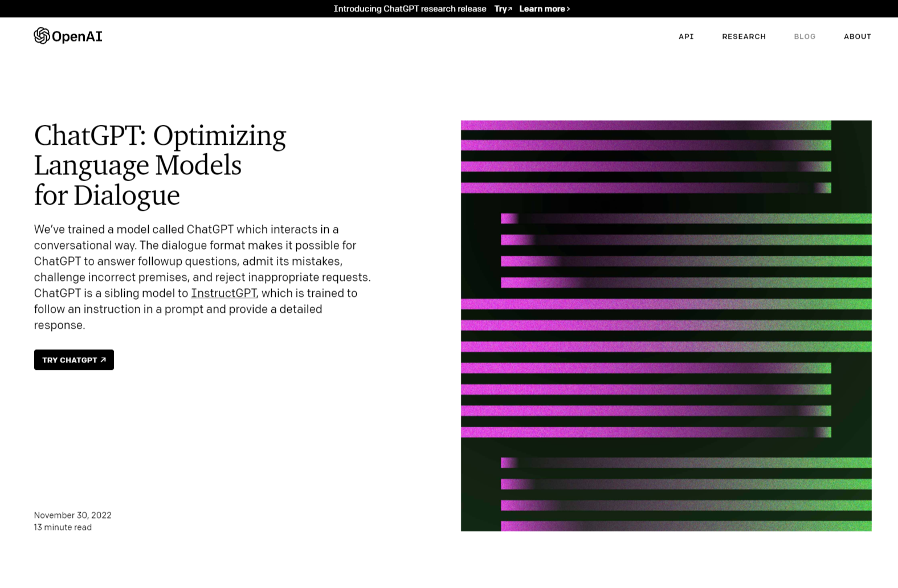This screenshot has height=588, width=898.
Task: Click the '13 minute read' text
Action: pos(63,527)
